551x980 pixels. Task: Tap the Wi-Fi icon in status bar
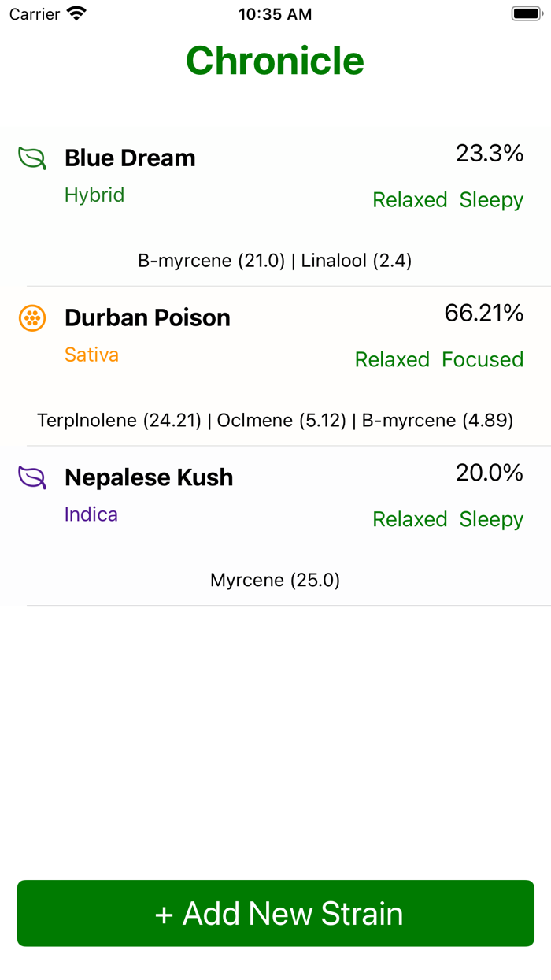pos(77,14)
